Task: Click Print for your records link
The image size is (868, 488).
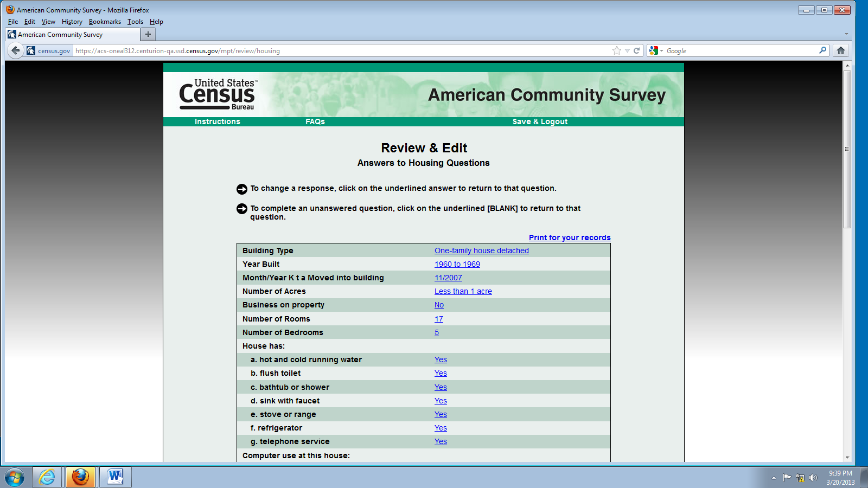Action: point(570,237)
